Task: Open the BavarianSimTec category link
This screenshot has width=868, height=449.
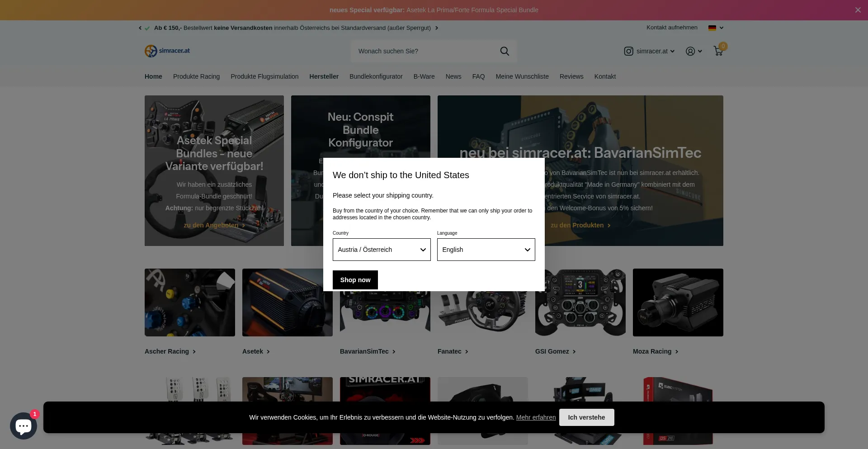Action: (x=368, y=351)
